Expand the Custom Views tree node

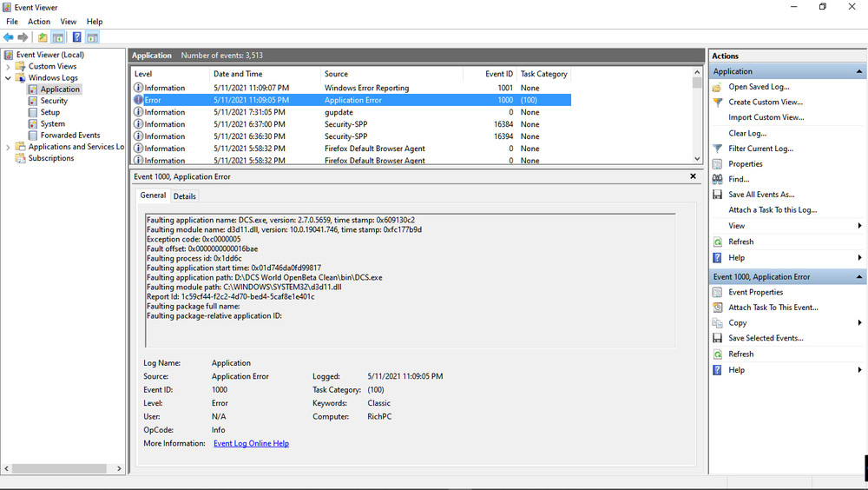coord(9,66)
